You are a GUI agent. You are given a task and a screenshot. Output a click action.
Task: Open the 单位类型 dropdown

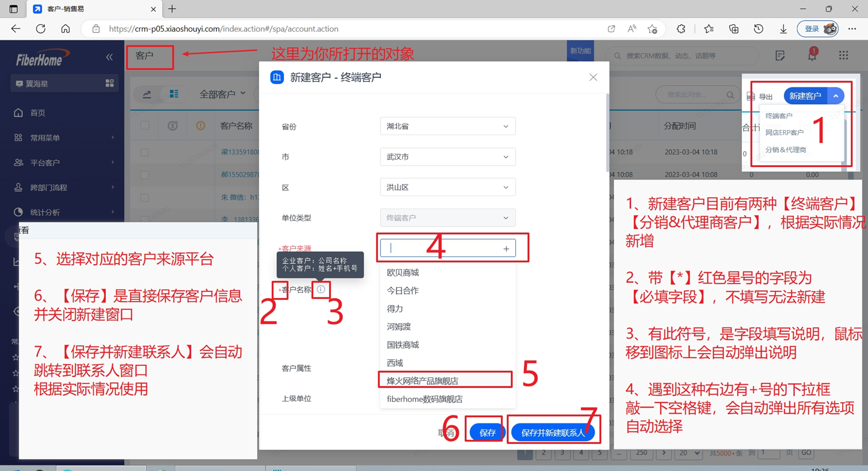click(x=447, y=217)
